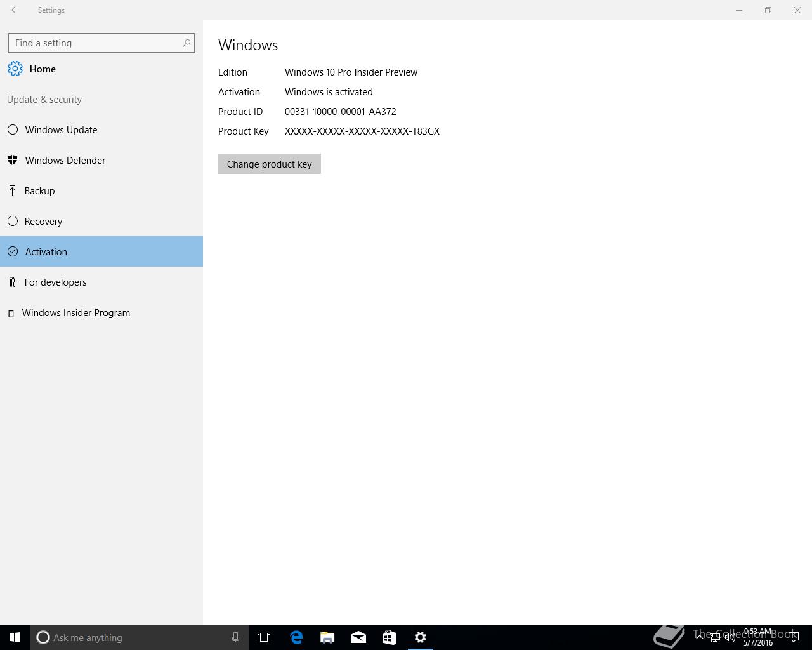
Task: Open Windows Defender section
Action: click(101, 161)
